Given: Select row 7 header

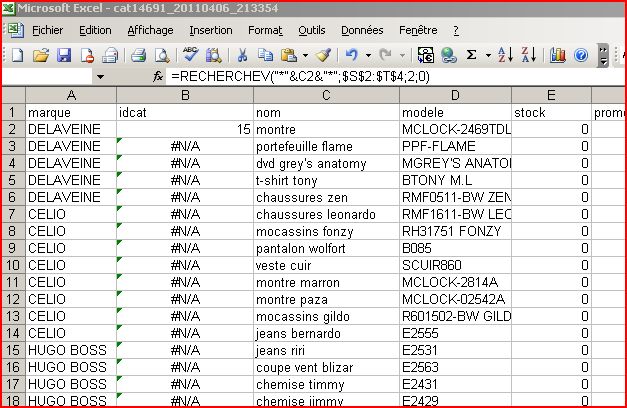Looking at the screenshot, I should coord(13,214).
